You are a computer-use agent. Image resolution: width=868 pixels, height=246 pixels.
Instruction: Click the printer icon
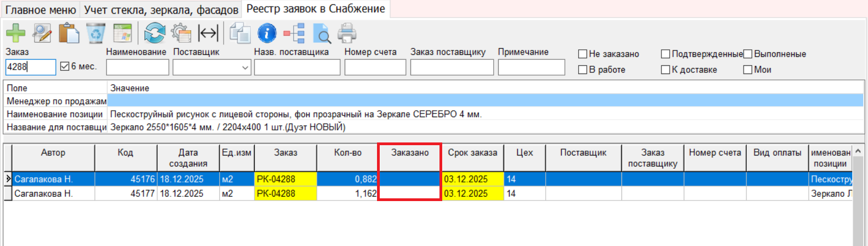[347, 33]
